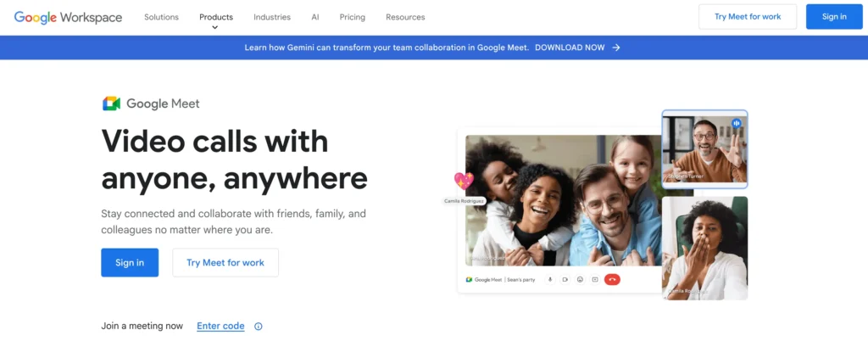Click the Join a meeting now text

tap(142, 326)
